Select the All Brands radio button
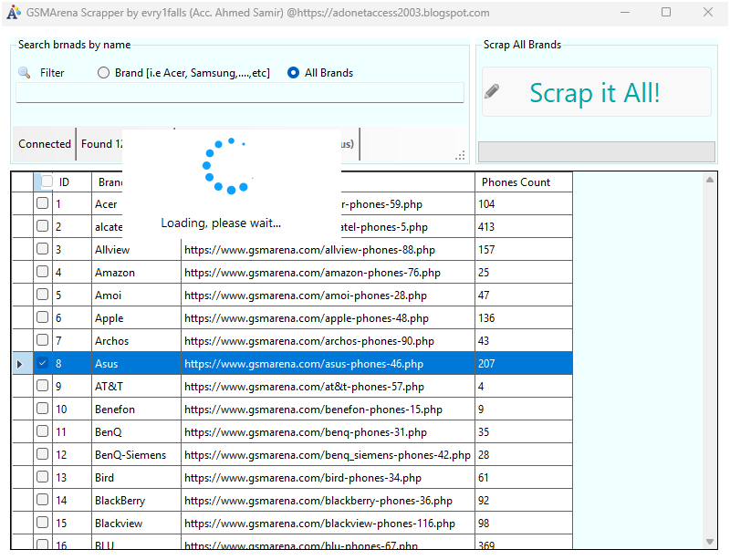Screen dimensions: 730x560 click(293, 73)
